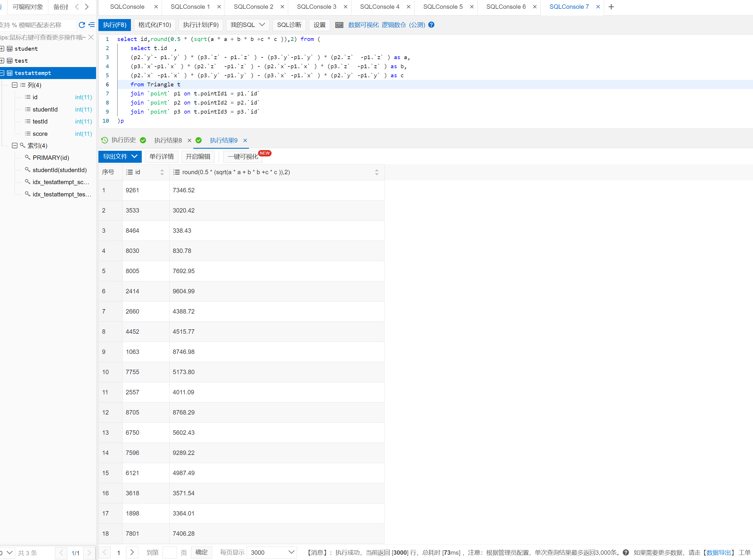
Task: Click the keyboard shortcuts icon
Action: pos(339,25)
